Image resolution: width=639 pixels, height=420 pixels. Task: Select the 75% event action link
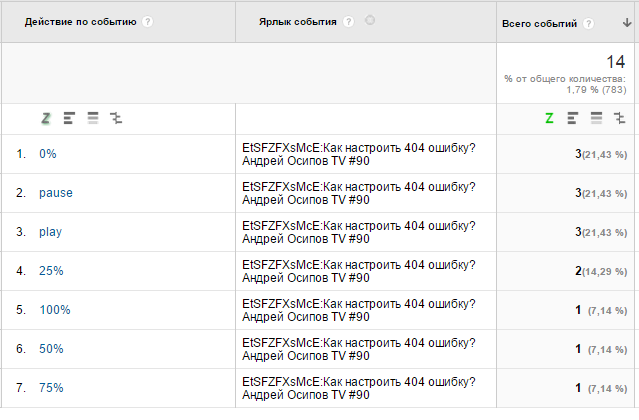coord(50,388)
